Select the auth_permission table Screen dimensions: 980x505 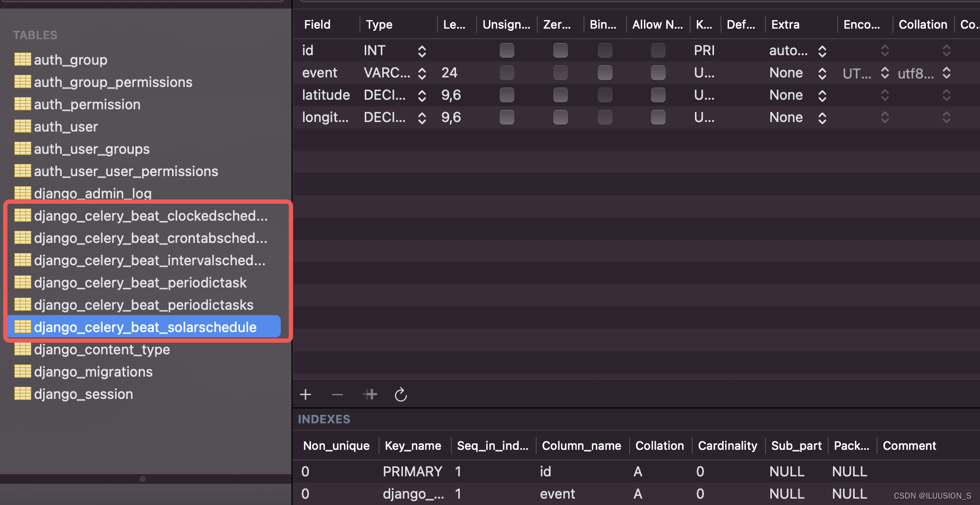click(x=87, y=105)
